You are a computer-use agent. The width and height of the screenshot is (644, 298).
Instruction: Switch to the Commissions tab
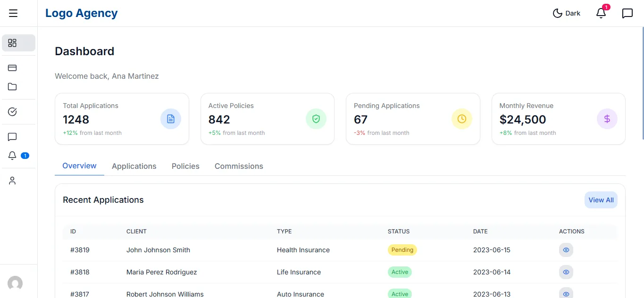click(x=239, y=166)
